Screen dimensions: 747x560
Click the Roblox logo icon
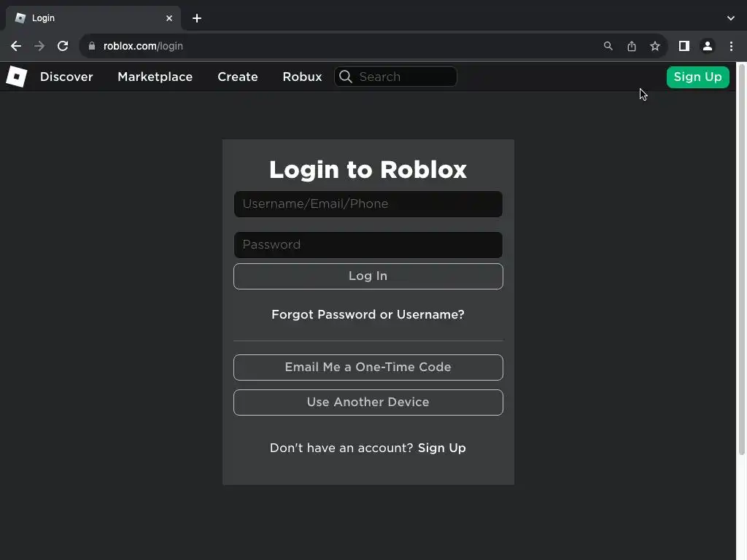[x=17, y=77]
